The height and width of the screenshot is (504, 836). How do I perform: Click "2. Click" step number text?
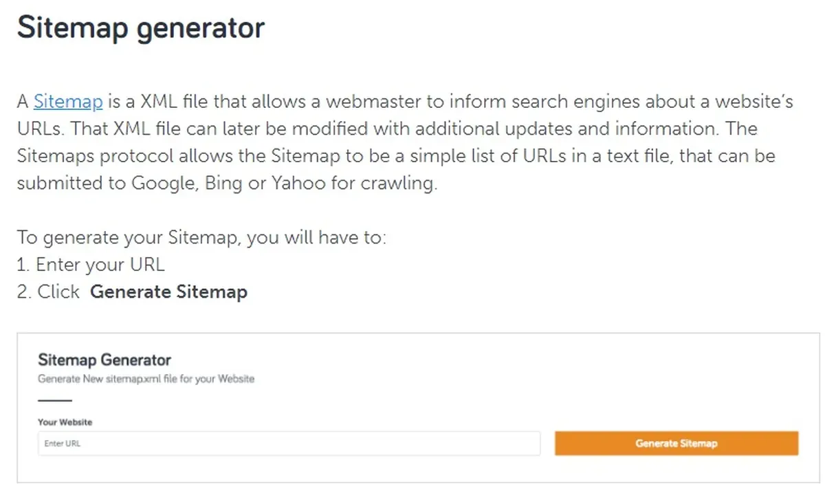pyautogui.click(x=48, y=292)
